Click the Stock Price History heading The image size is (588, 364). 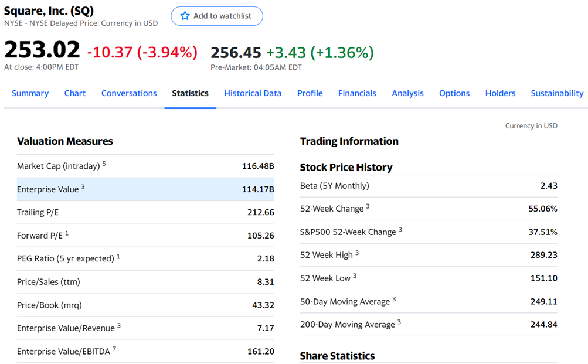pos(346,167)
